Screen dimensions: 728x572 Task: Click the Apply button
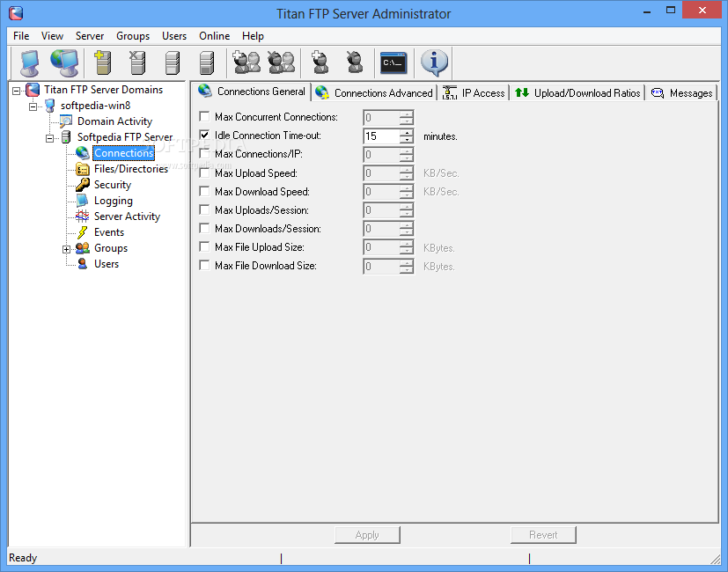coord(367,535)
